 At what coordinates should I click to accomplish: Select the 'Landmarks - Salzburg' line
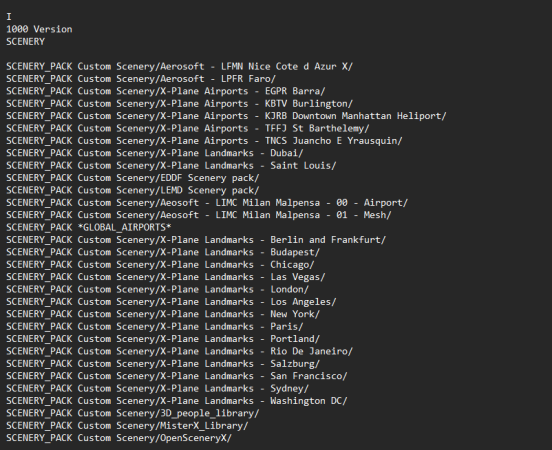[163, 364]
